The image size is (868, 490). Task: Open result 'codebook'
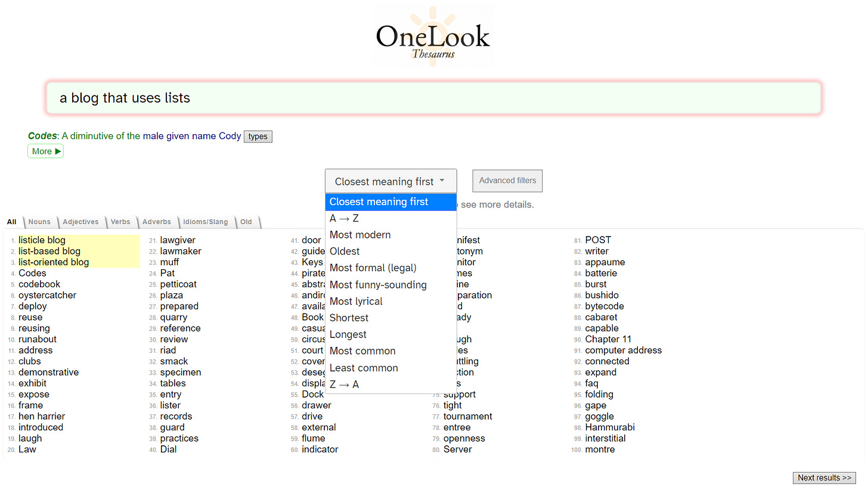(x=39, y=284)
